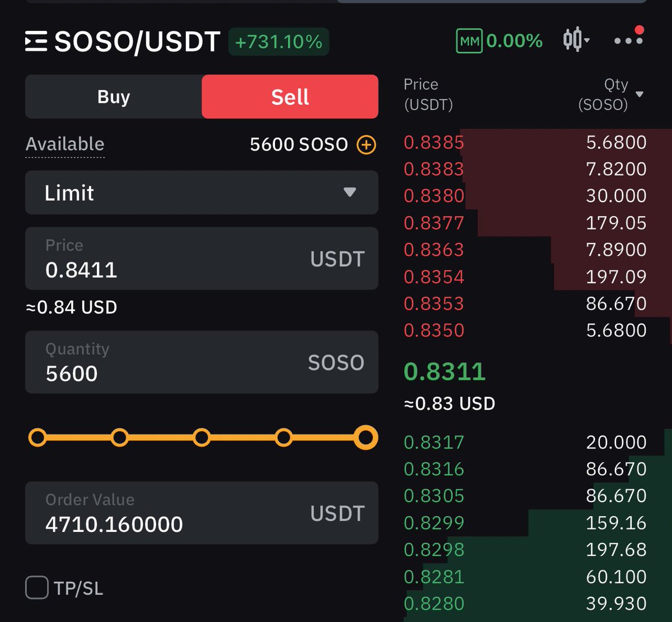Open the trading pair list menu icon

tap(36, 42)
